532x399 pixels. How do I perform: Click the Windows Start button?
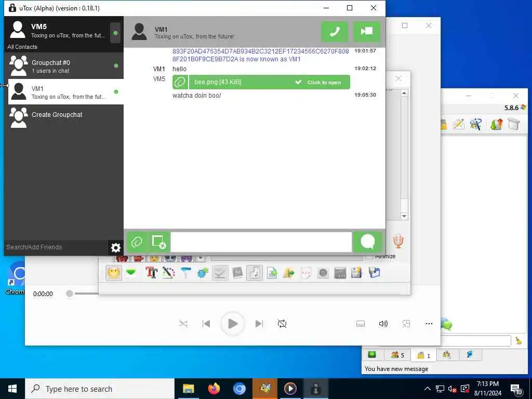pos(12,389)
